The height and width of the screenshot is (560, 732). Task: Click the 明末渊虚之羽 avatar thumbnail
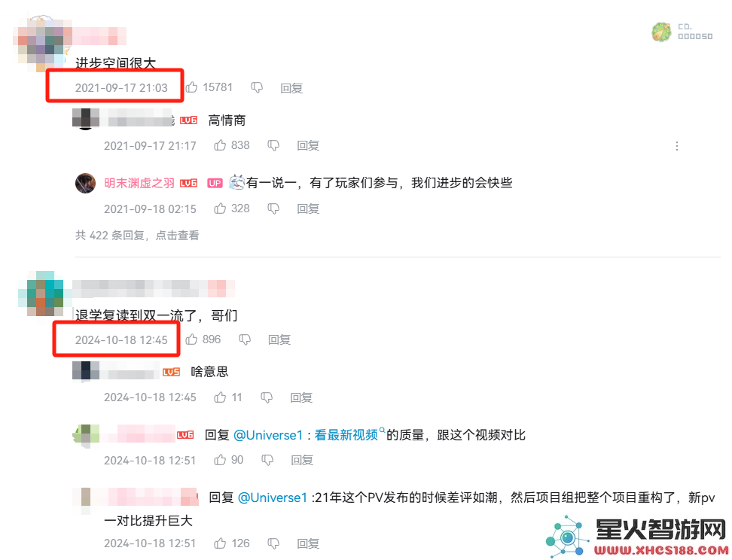coord(85,183)
